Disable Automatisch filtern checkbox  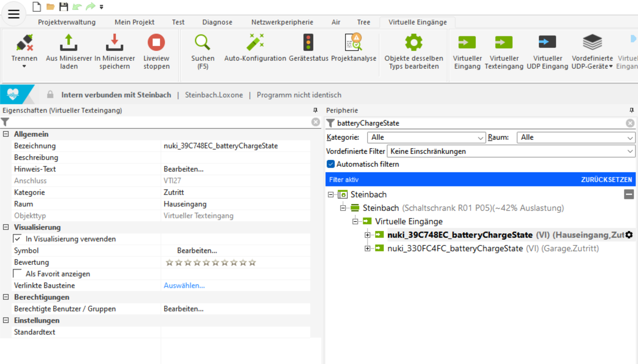(x=331, y=164)
